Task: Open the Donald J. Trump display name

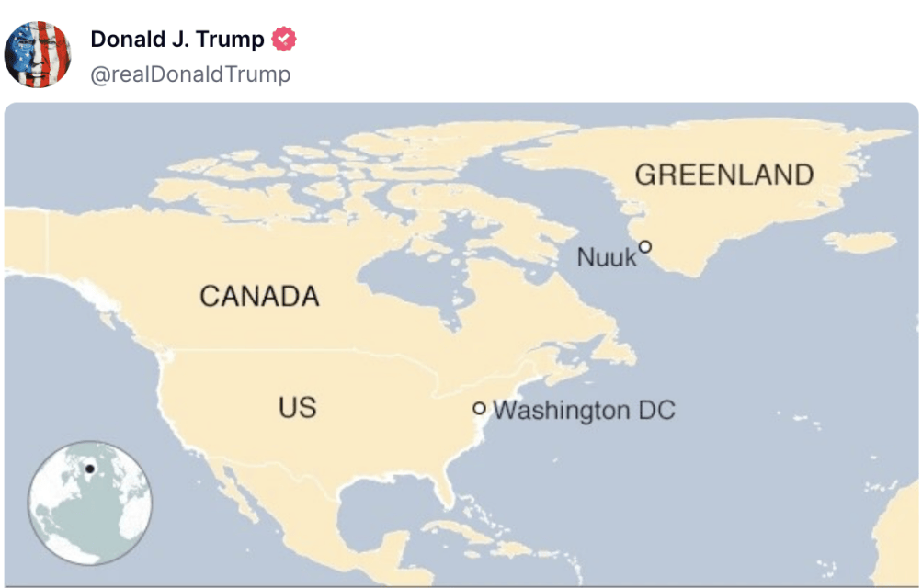Action: coord(176,40)
